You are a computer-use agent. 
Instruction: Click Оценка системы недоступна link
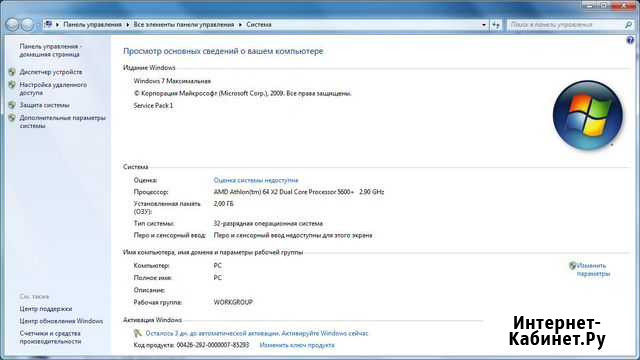click(256, 180)
